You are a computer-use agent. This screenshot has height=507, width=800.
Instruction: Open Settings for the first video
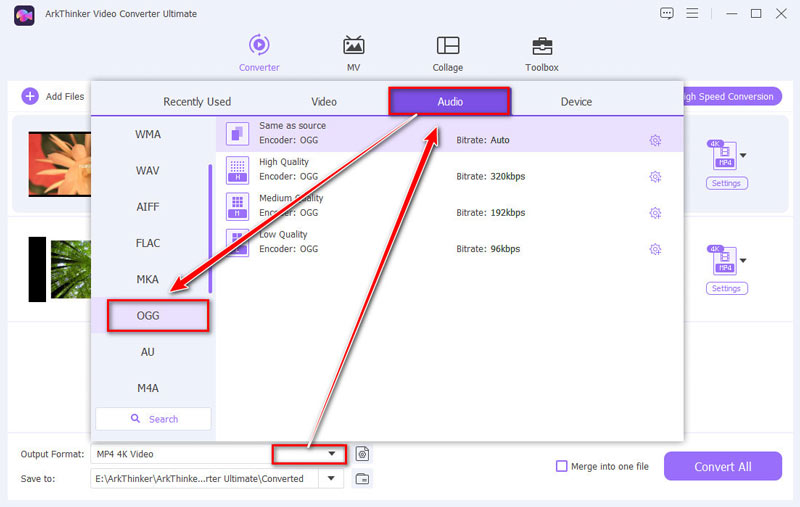[727, 183]
